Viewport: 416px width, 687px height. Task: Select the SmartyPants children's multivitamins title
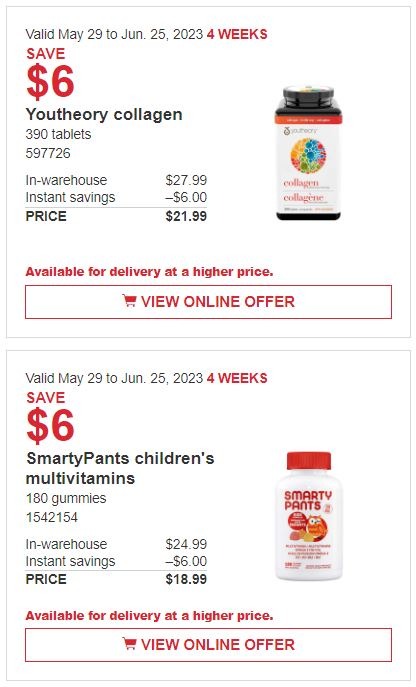tap(120, 468)
